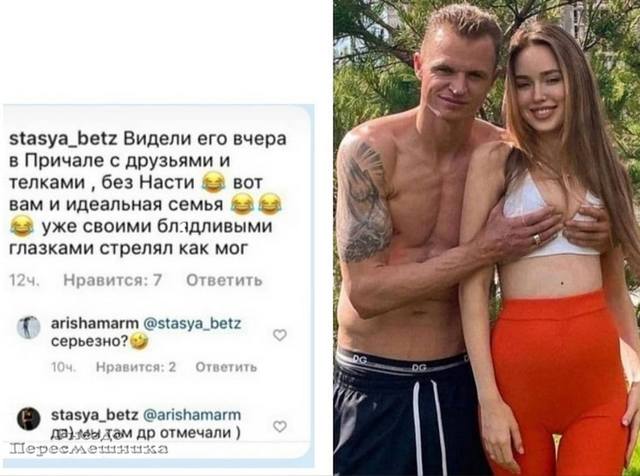Viewport: 640px width, 476px height.
Task: Click the main comment text by stasya_betz
Action: [148, 194]
